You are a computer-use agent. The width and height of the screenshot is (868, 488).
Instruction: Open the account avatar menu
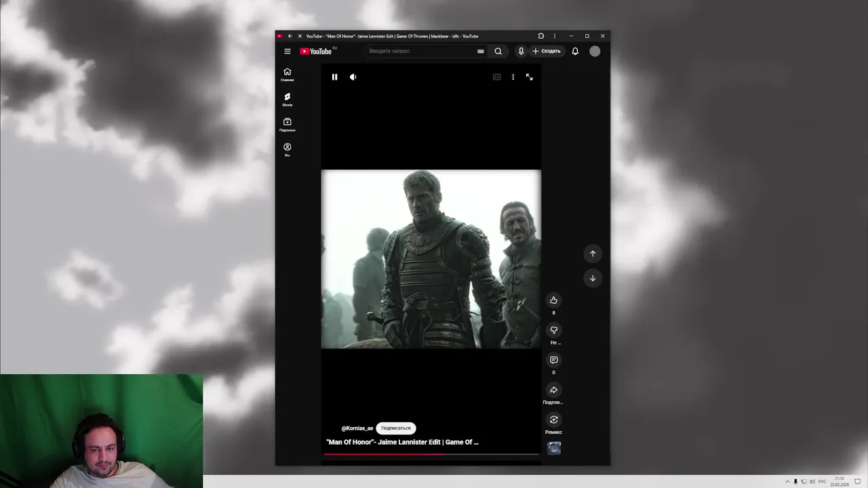(595, 52)
